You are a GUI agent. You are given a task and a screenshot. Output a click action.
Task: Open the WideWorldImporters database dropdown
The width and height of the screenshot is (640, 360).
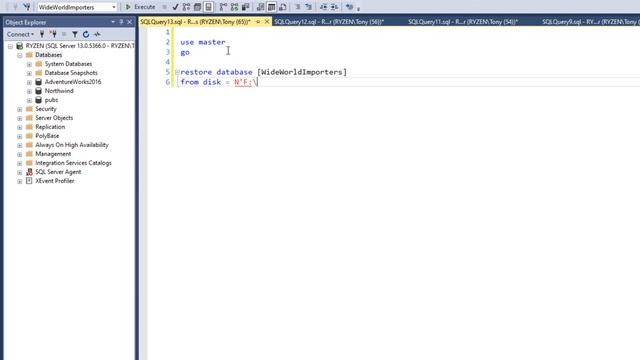click(114, 7)
